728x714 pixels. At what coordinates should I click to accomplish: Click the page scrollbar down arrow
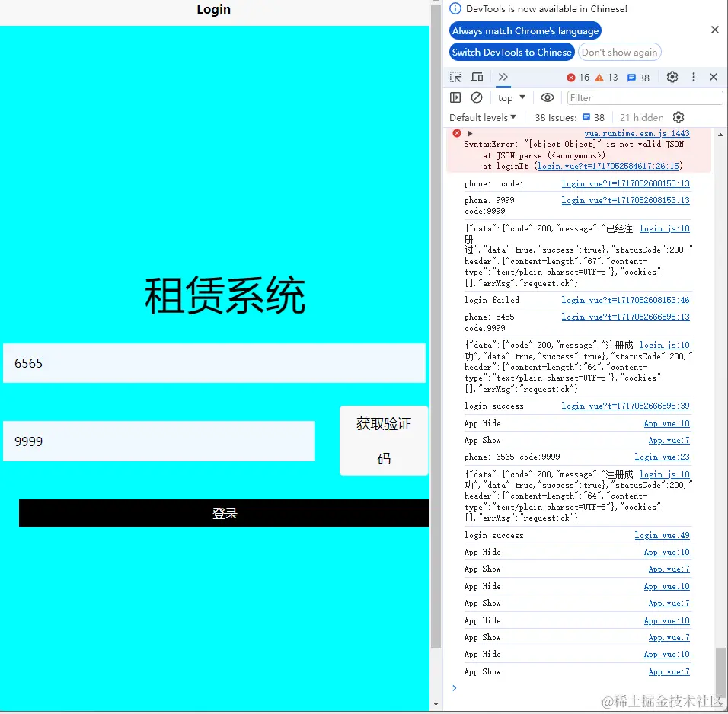436,705
